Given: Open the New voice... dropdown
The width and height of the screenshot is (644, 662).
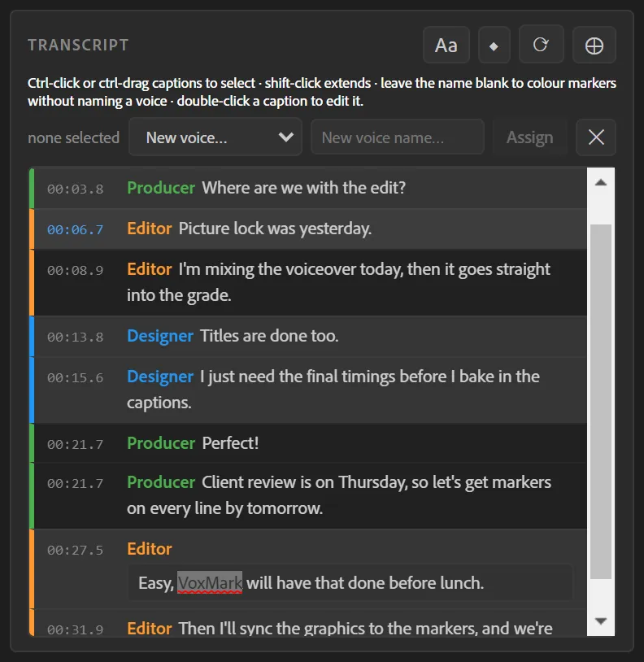Looking at the screenshot, I should pyautogui.click(x=215, y=137).
